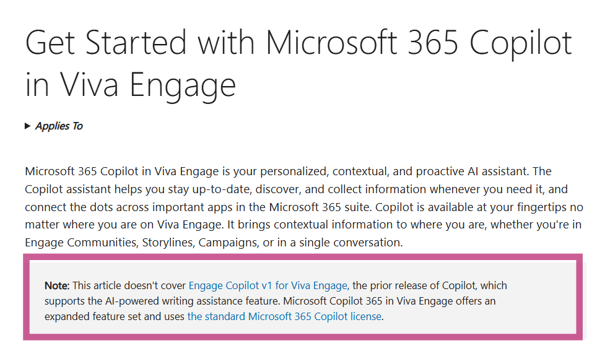Open the standard Microsoft 365 Copilot license link

point(284,316)
